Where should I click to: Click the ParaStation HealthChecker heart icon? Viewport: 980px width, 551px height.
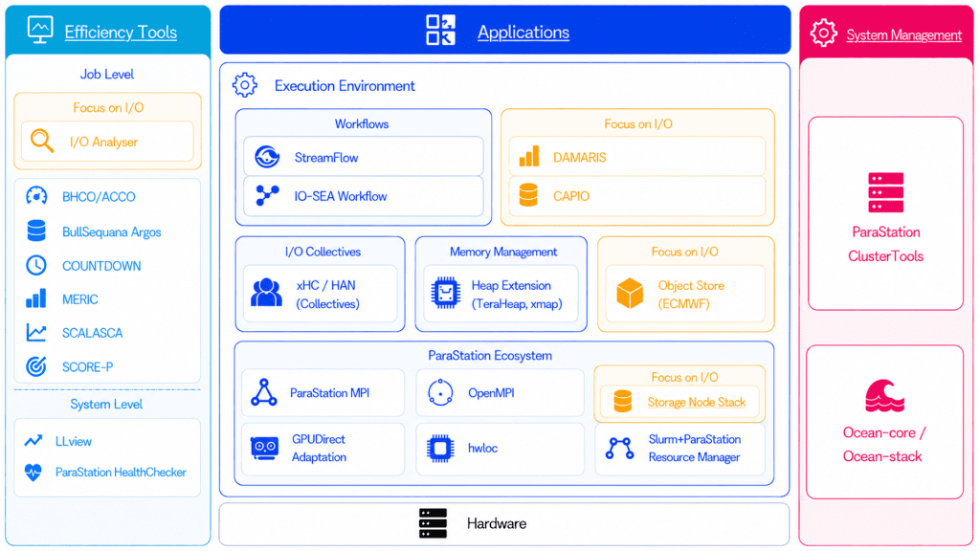coord(33,473)
